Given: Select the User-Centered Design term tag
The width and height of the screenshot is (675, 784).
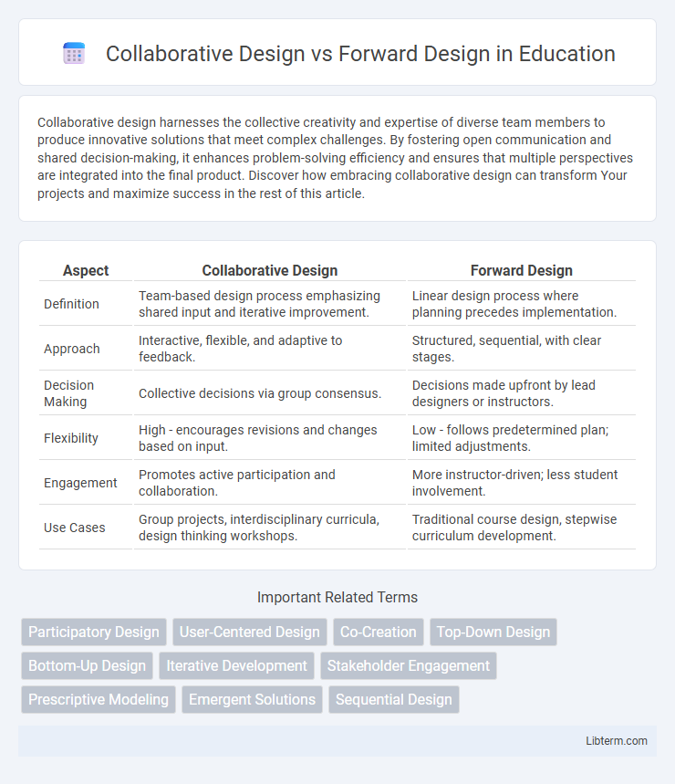Looking at the screenshot, I should (250, 632).
